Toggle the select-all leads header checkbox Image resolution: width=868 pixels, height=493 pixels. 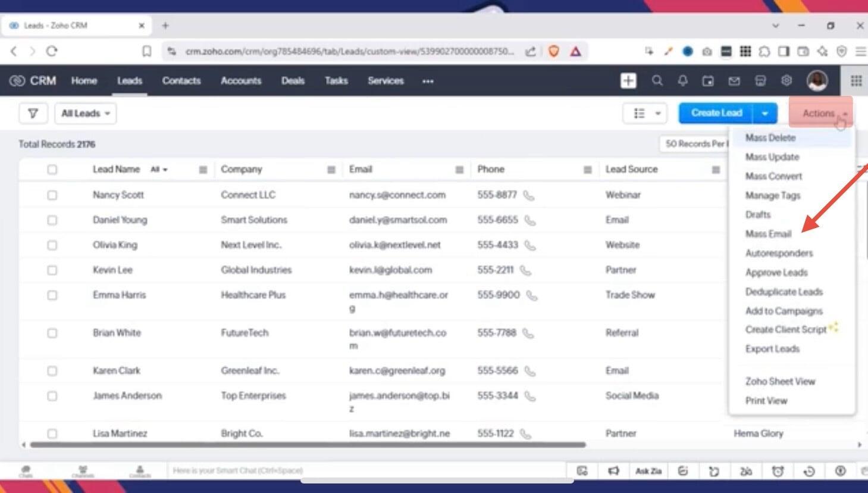[52, 170]
